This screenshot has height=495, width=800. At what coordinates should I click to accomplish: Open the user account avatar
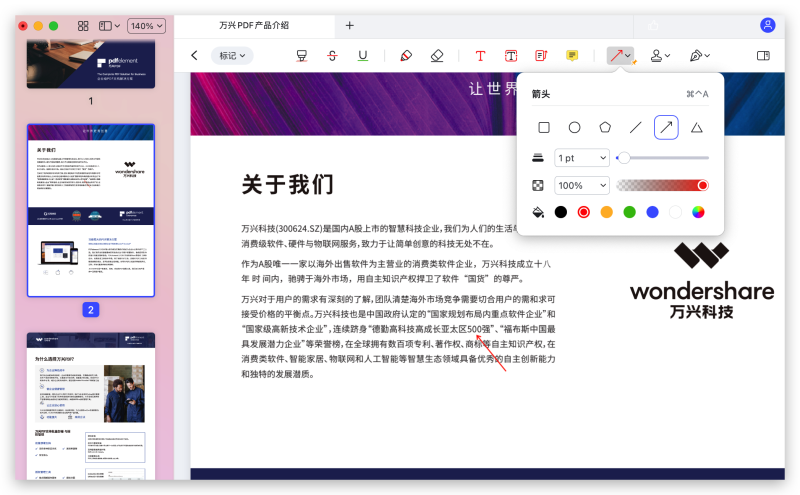pyautogui.click(x=767, y=25)
